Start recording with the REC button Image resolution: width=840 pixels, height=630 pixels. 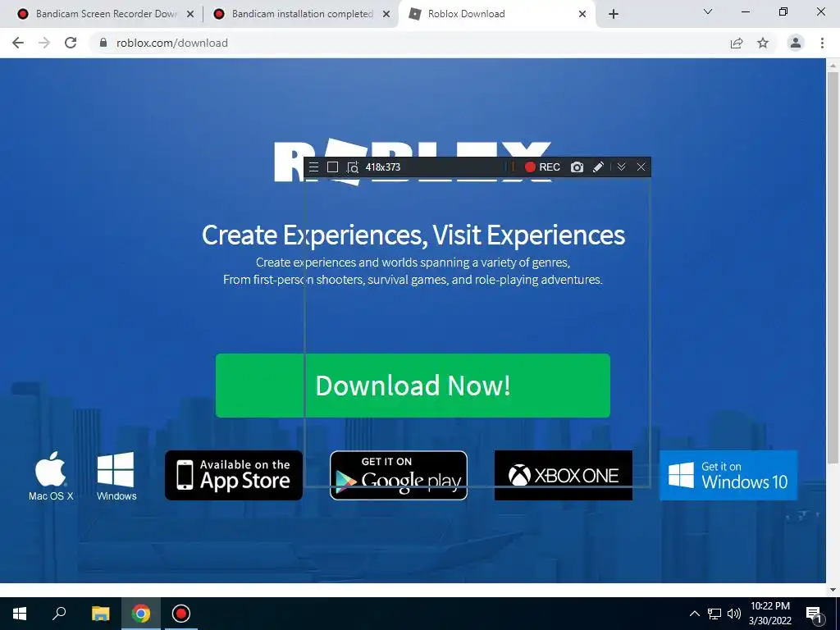(x=542, y=167)
